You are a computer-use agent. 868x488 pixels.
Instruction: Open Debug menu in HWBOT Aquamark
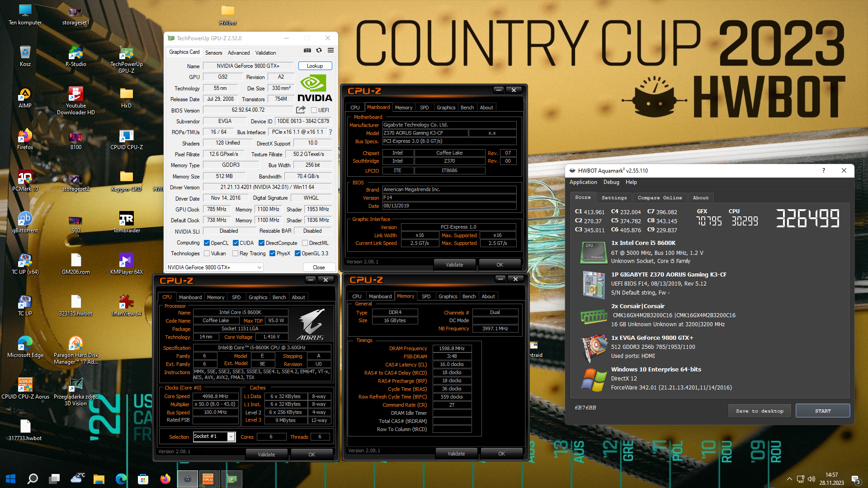[x=611, y=182]
